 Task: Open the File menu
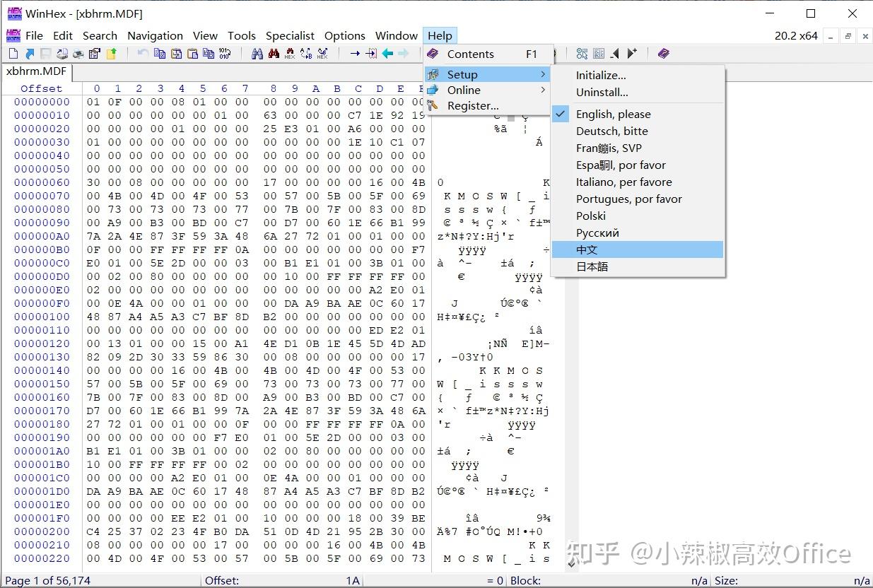[x=34, y=35]
